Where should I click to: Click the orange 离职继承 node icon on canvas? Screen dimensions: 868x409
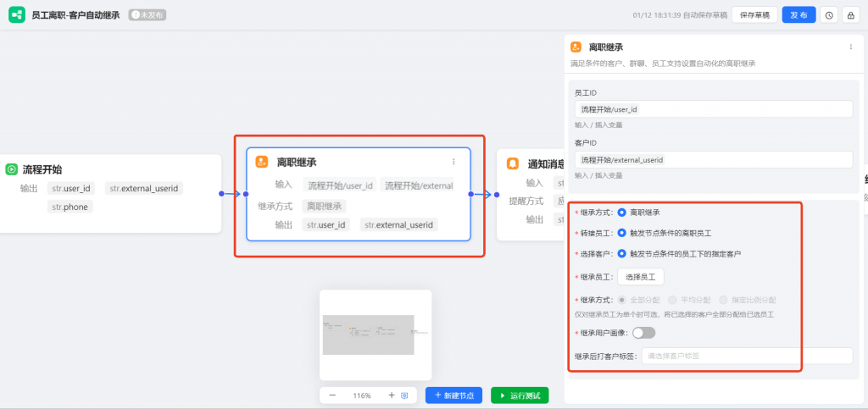click(x=261, y=162)
